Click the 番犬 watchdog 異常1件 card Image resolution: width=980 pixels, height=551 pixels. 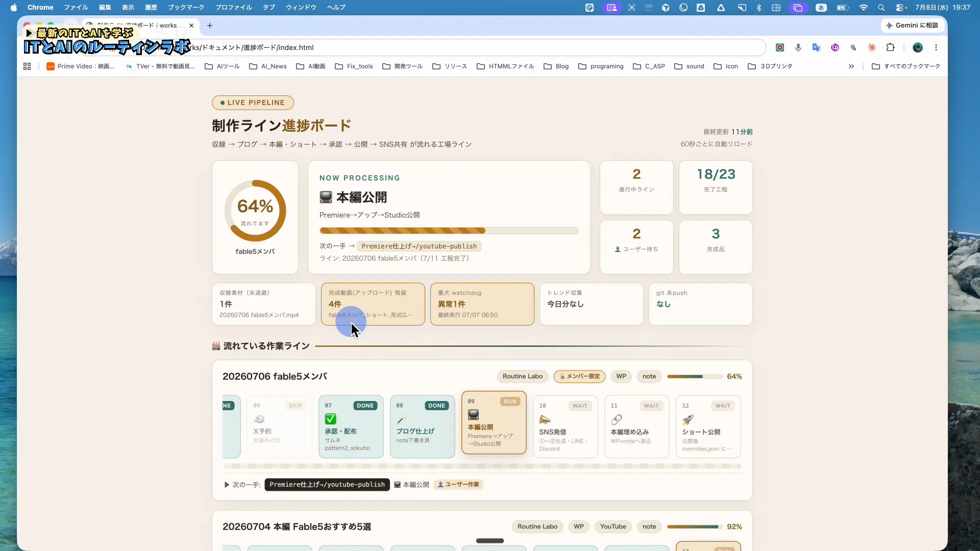click(482, 304)
